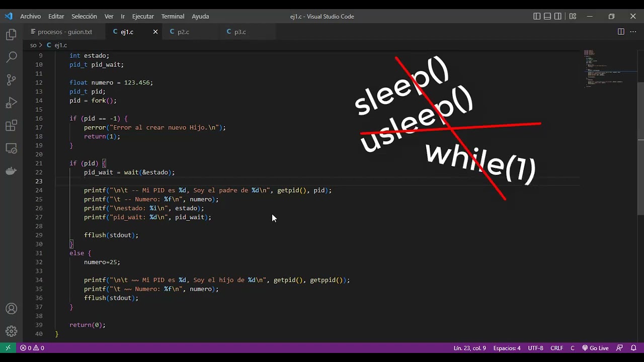Click the editor vertical scrollbar
The width and height of the screenshot is (644, 362).
[x=640, y=148]
